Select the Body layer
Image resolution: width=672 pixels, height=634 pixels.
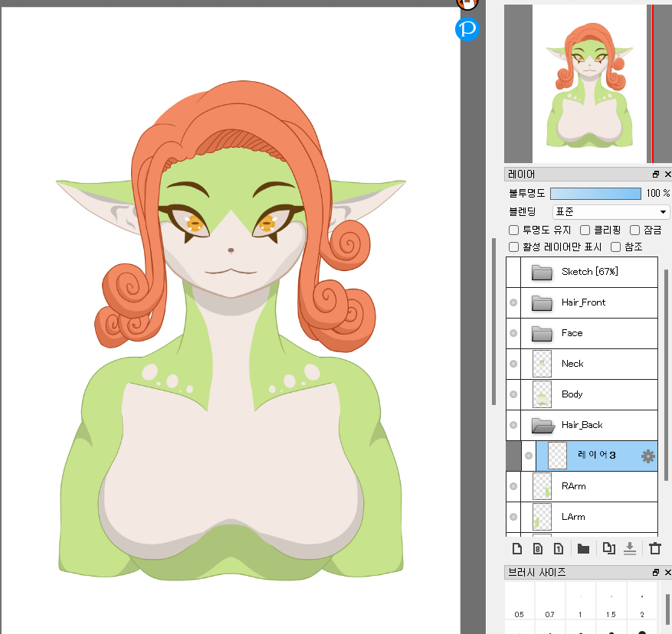click(x=590, y=394)
